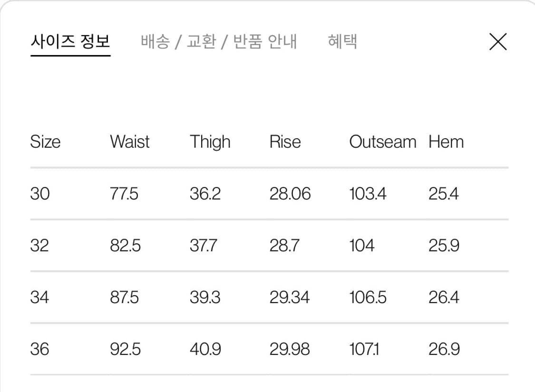Click outseam value 103.4

click(368, 194)
